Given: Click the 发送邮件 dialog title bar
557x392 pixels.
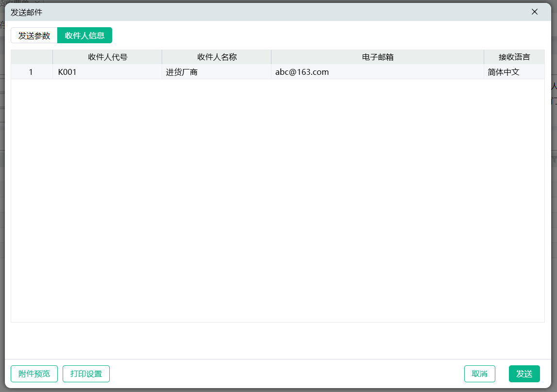Looking at the screenshot, I should [243, 12].
